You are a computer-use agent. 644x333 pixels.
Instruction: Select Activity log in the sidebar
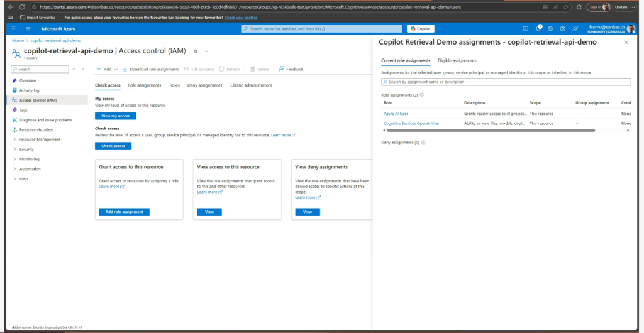tap(29, 90)
